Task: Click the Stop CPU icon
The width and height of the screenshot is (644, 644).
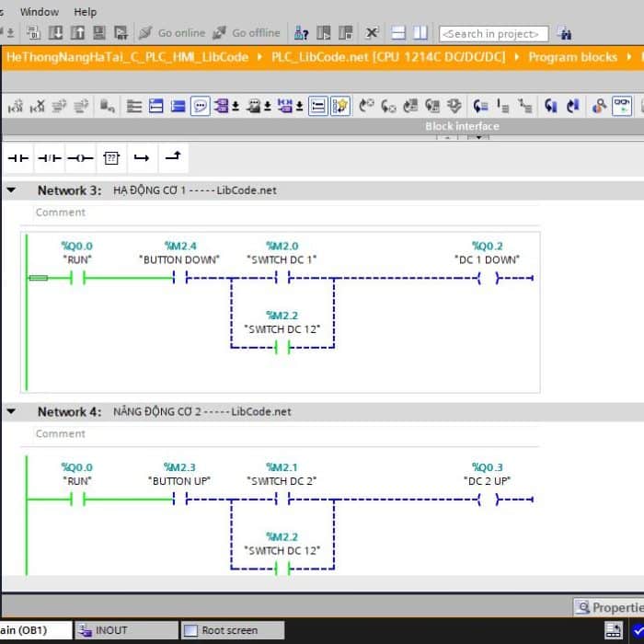Action: (x=345, y=33)
